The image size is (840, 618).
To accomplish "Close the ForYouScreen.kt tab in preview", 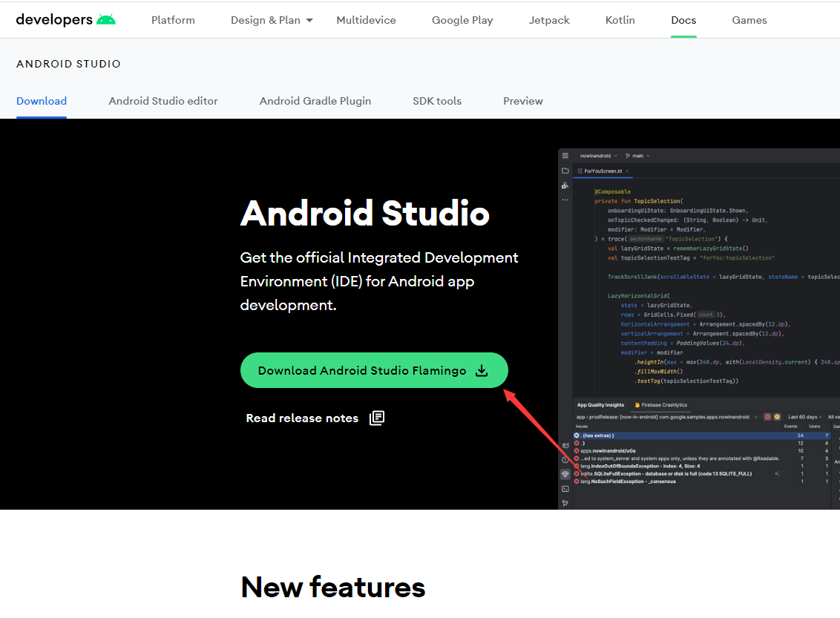I will coord(627,171).
